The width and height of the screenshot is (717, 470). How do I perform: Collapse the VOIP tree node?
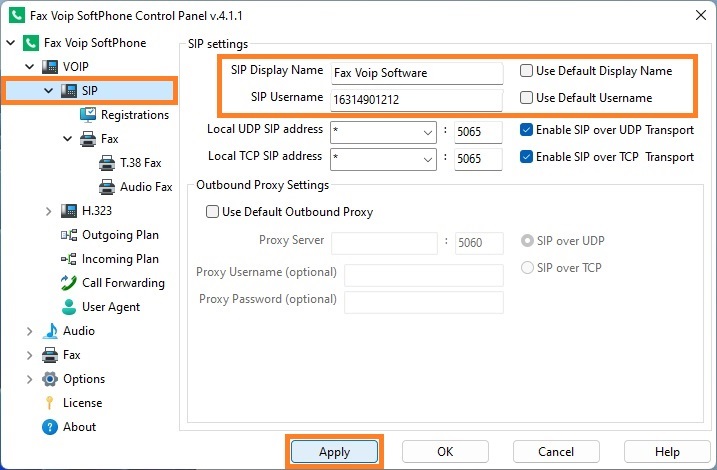[x=30, y=67]
